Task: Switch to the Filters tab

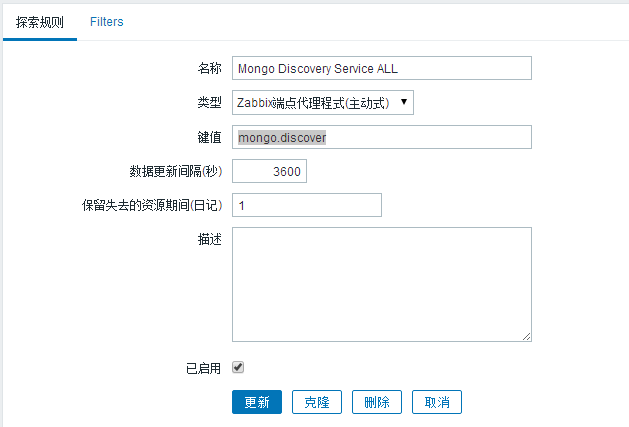Action: point(107,21)
